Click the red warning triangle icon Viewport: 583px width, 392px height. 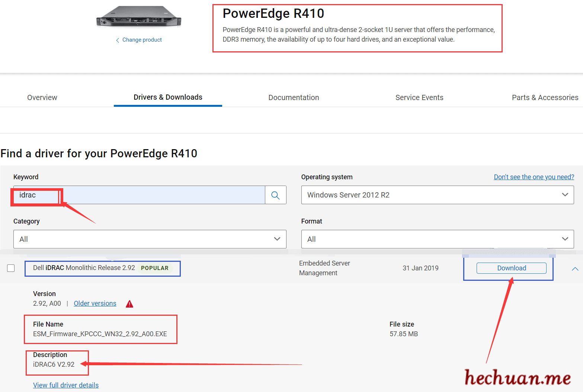point(129,304)
